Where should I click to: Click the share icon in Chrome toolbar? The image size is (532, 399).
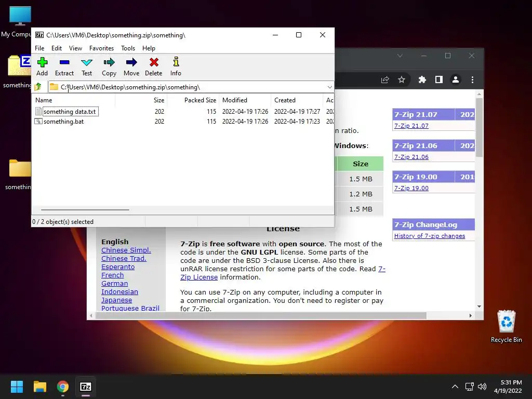click(385, 79)
